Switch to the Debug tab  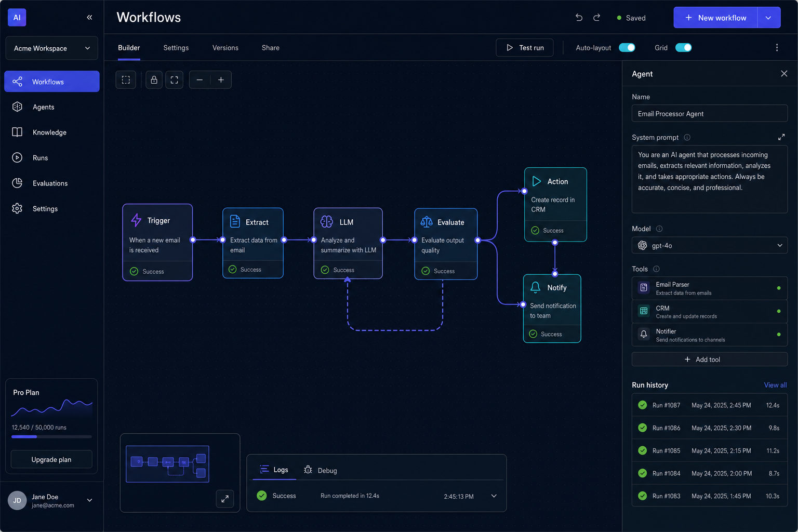pyautogui.click(x=321, y=470)
